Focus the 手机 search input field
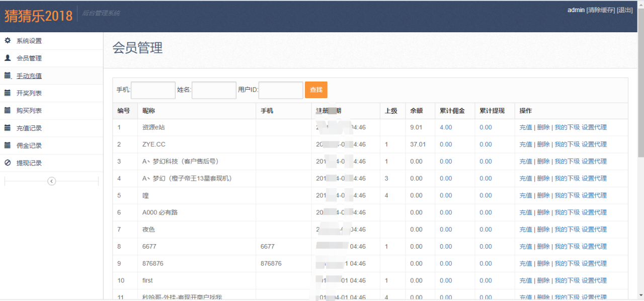 [153, 90]
